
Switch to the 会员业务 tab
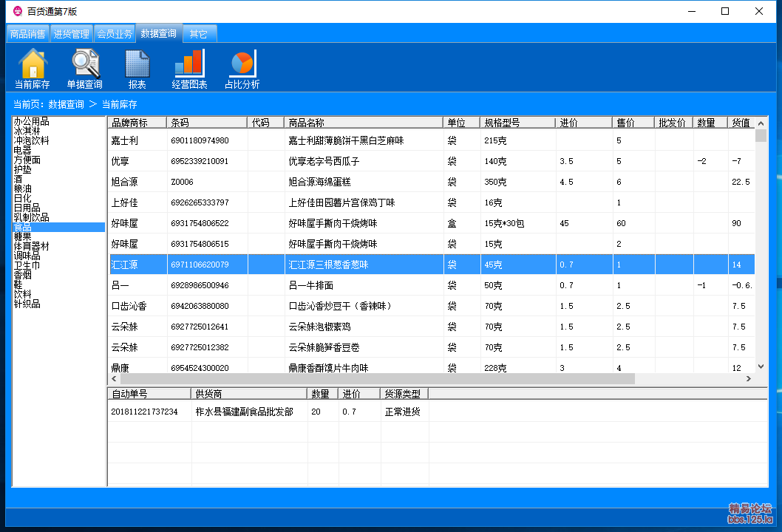(x=115, y=34)
